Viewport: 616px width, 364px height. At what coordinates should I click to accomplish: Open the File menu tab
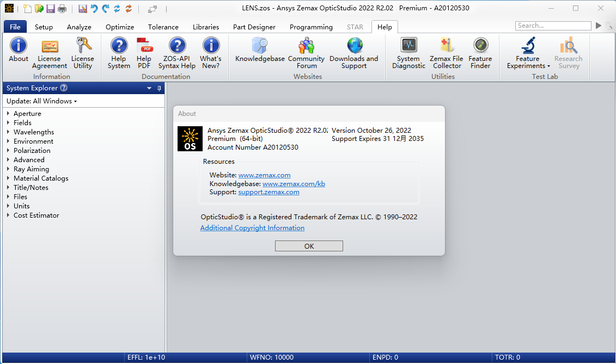click(x=15, y=27)
